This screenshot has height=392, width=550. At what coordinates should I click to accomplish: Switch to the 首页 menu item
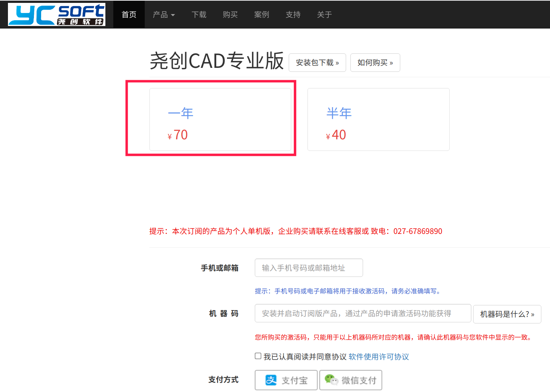click(x=129, y=14)
